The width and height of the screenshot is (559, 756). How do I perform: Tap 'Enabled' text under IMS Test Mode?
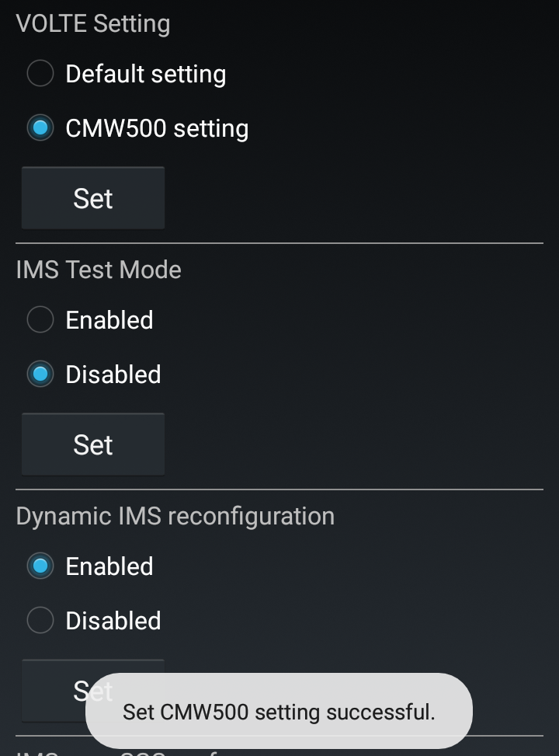109,320
